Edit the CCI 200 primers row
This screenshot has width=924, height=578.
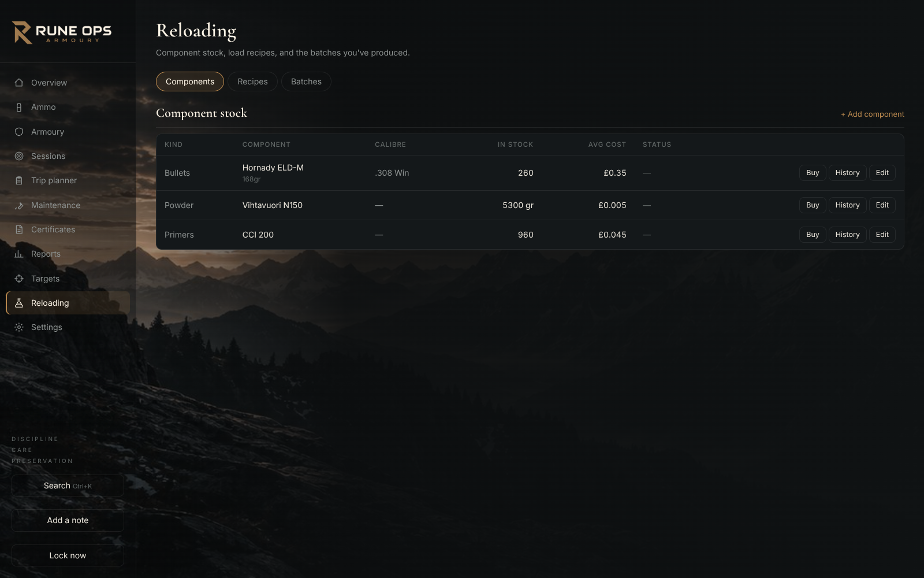(x=882, y=235)
